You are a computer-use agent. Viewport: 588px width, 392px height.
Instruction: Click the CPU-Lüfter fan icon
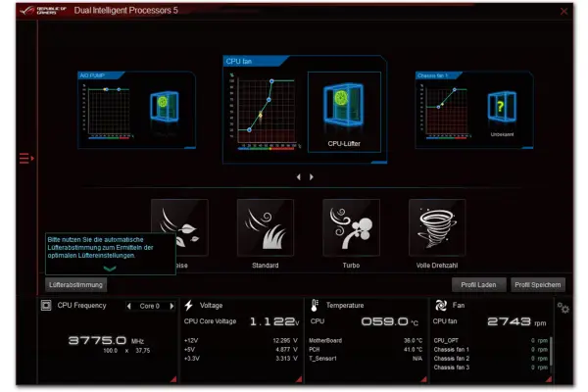click(344, 105)
